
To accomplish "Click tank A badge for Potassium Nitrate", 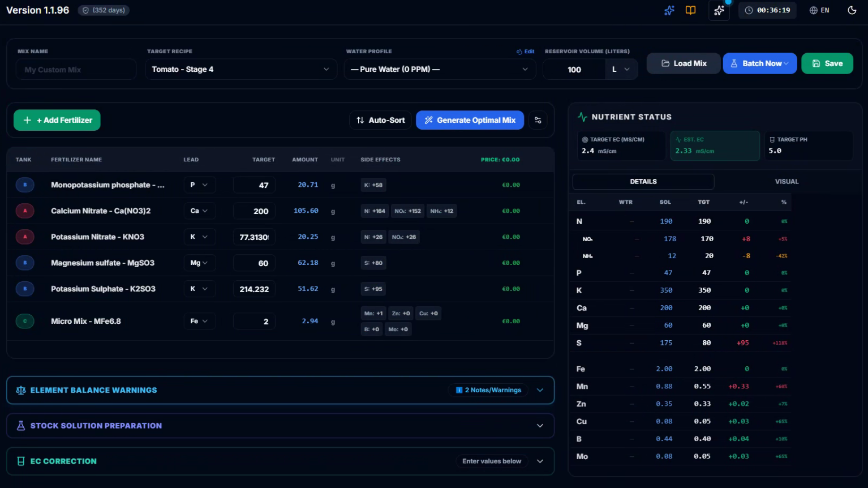I will pyautogui.click(x=25, y=237).
